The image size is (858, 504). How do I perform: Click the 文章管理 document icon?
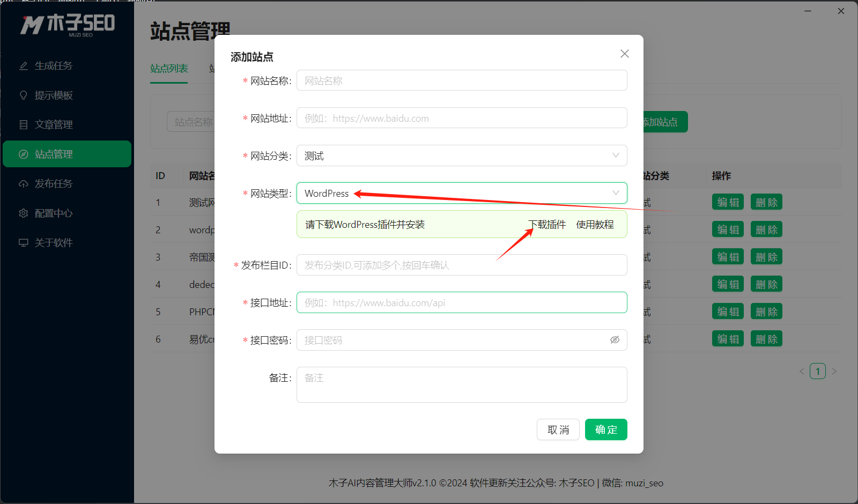[x=24, y=125]
